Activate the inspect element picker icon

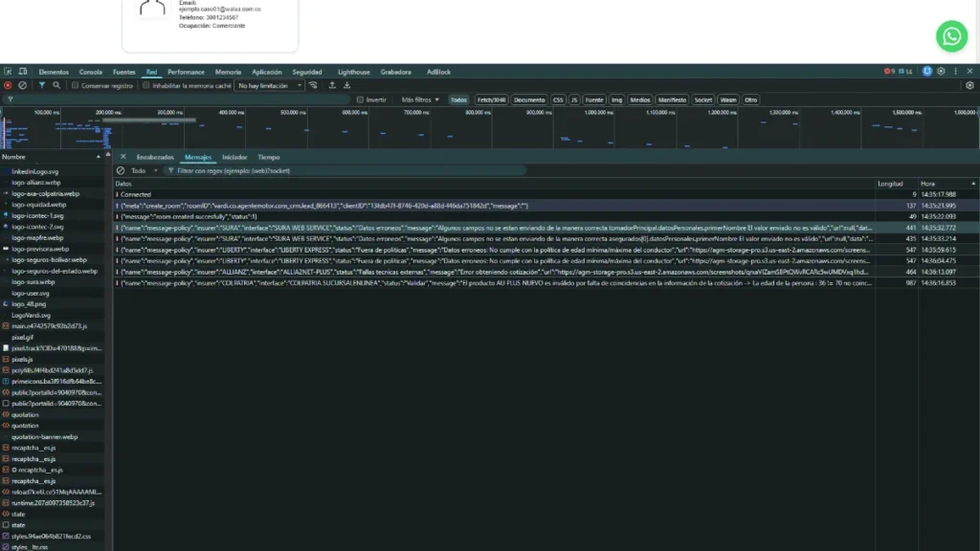click(8, 72)
